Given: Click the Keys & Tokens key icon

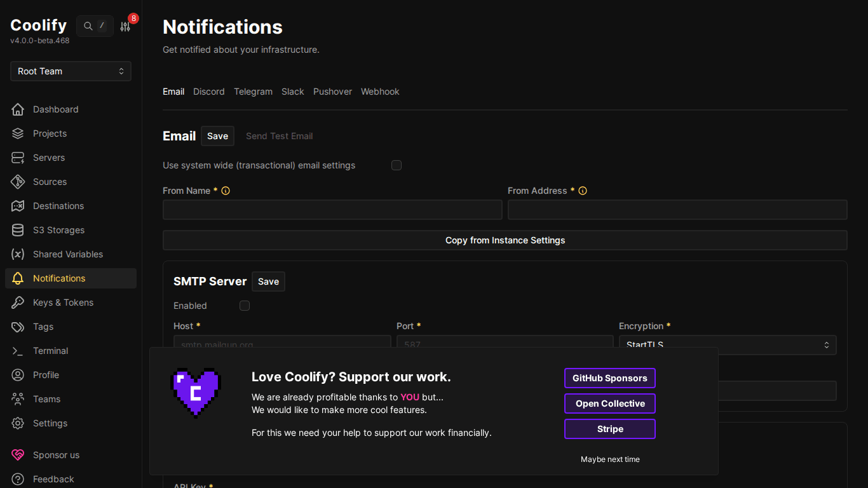Looking at the screenshot, I should pos(18,302).
